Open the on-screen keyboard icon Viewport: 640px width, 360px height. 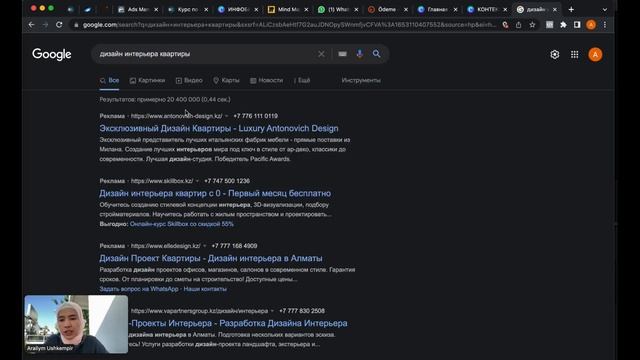coord(342,54)
